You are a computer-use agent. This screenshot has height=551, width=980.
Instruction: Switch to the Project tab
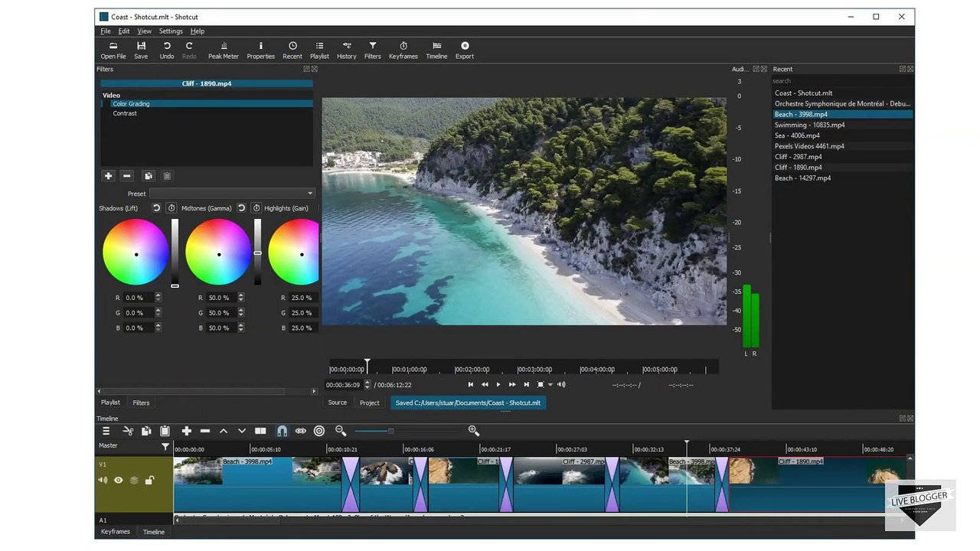[369, 403]
